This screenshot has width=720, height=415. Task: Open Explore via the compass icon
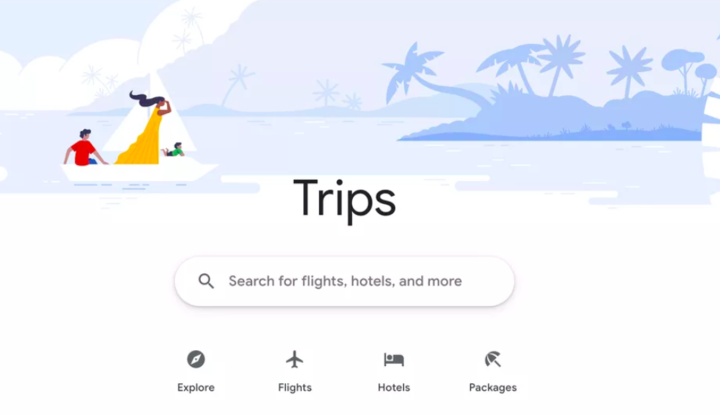[196, 359]
